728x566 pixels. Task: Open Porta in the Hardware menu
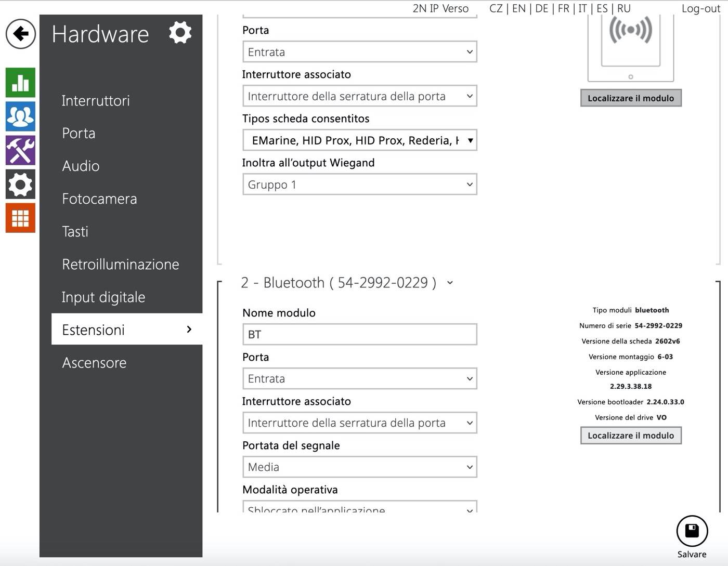79,134
